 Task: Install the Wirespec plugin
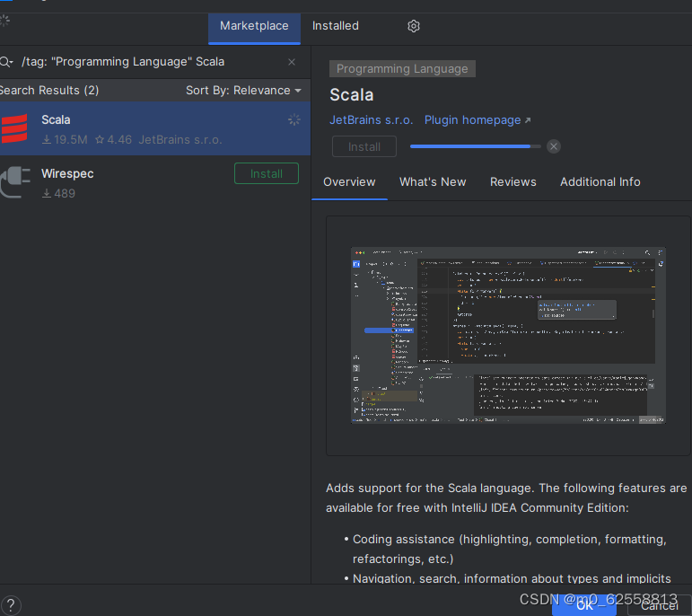(267, 173)
